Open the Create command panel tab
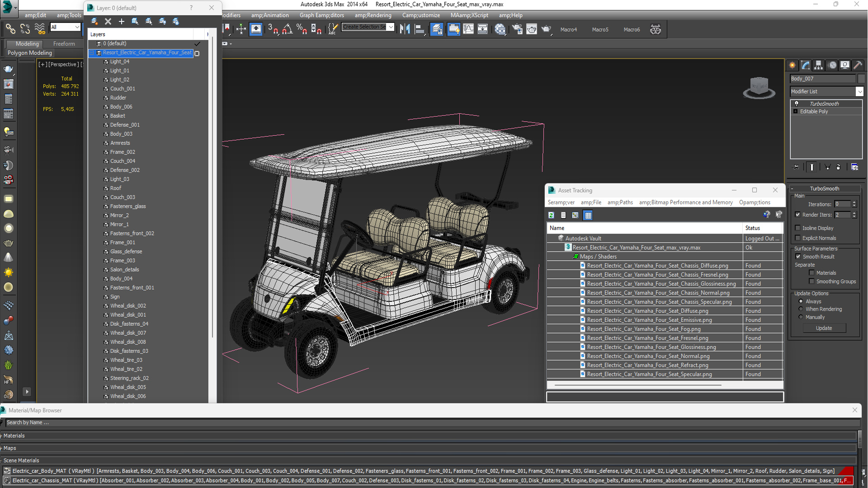Screen dimensions: 868x488 tap(793, 66)
